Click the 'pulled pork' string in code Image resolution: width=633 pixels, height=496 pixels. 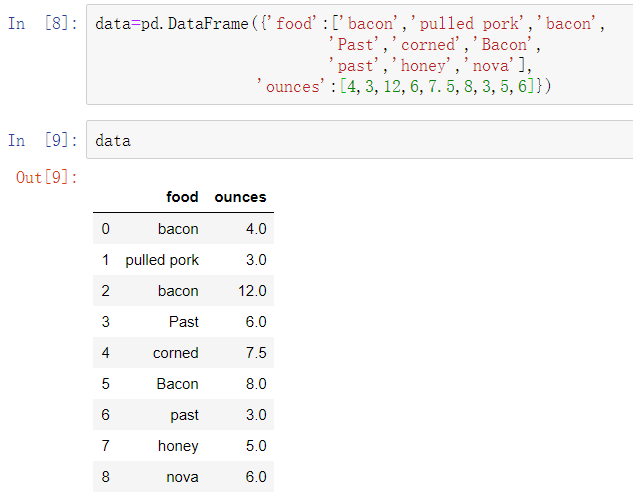point(467,23)
